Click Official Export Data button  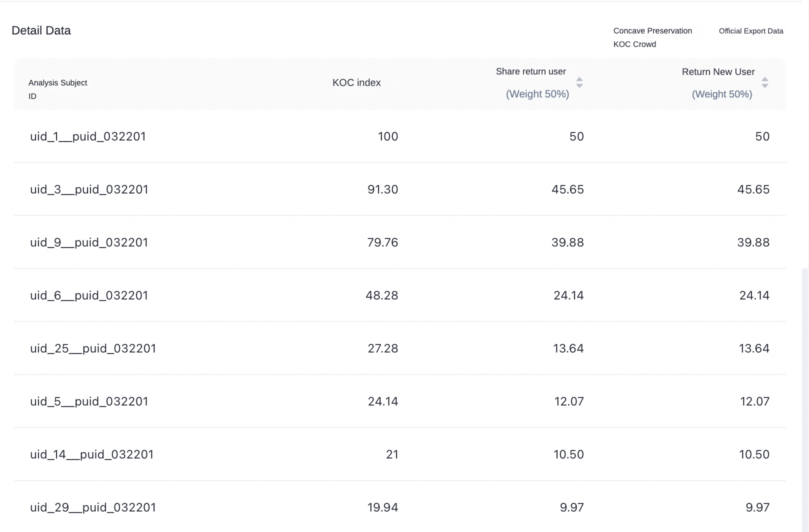[x=751, y=31]
